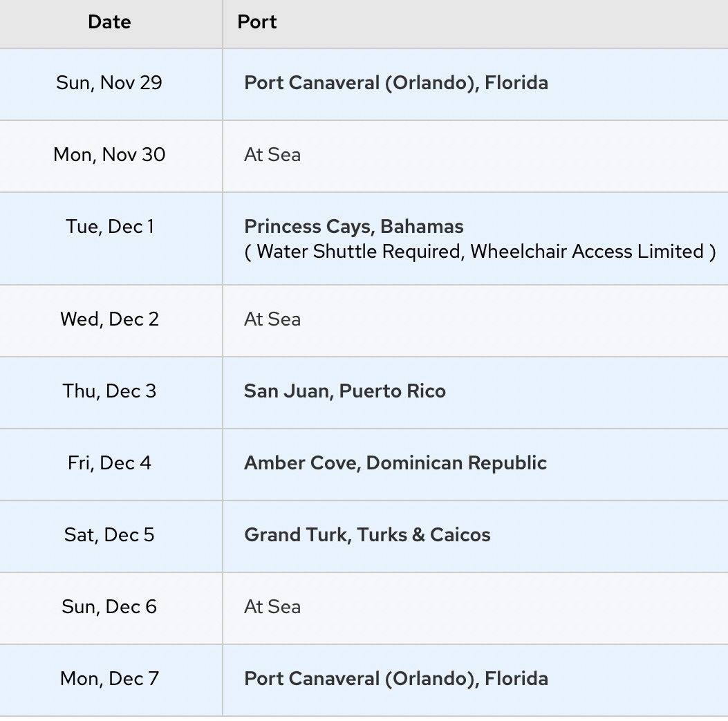Select the Tue, Dec 1 date cell
The height and width of the screenshot is (721, 728).
(109, 227)
